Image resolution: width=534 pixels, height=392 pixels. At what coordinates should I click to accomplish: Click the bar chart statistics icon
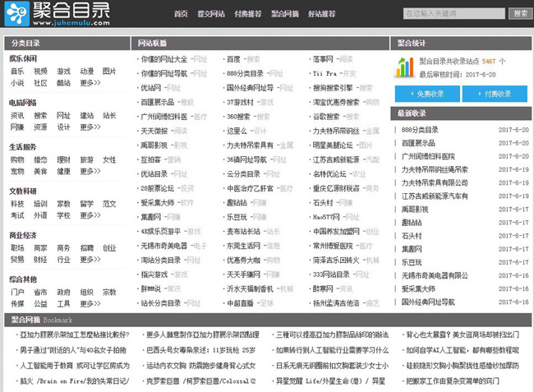[x=404, y=66]
